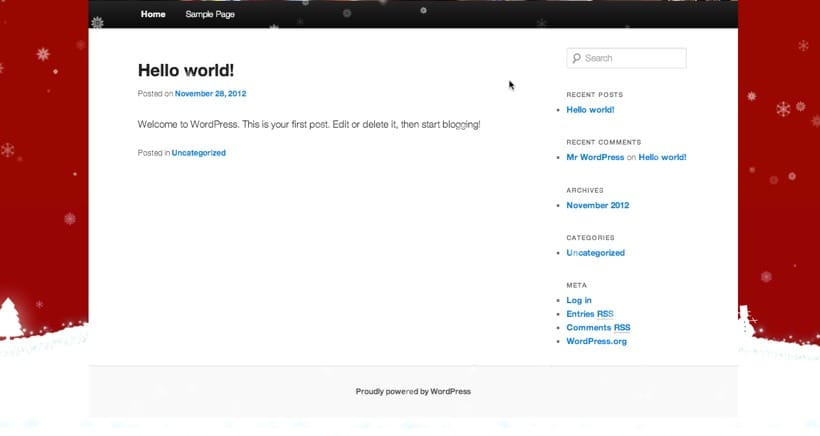The width and height of the screenshot is (820, 436).
Task: Click the ARCHIVES heading
Action: tap(585, 190)
